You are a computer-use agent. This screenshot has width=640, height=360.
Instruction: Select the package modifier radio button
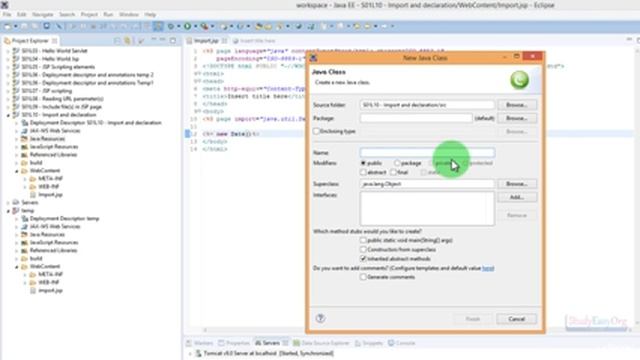(397, 163)
